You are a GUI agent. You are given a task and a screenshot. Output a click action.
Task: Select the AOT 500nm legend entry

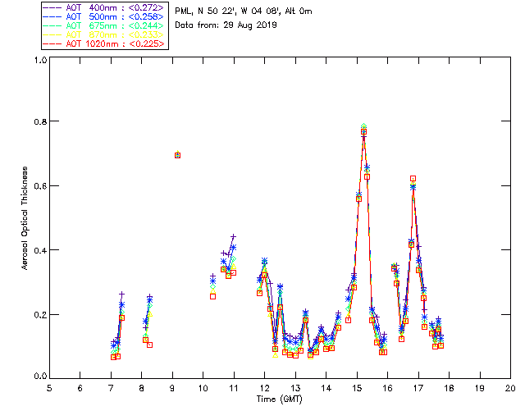[x=104, y=16]
